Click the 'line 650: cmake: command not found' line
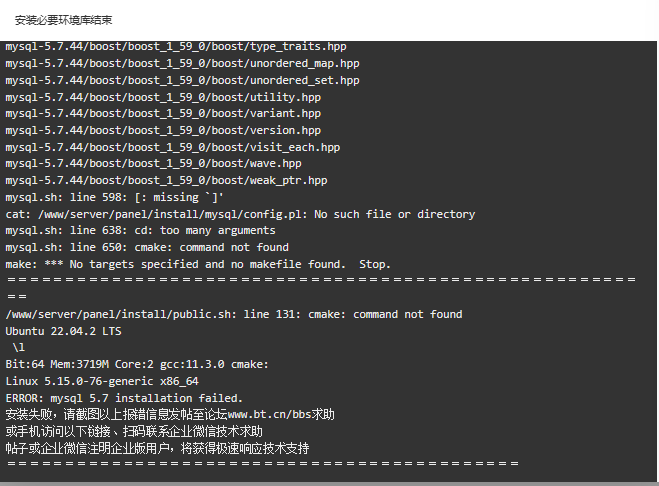 click(x=147, y=247)
